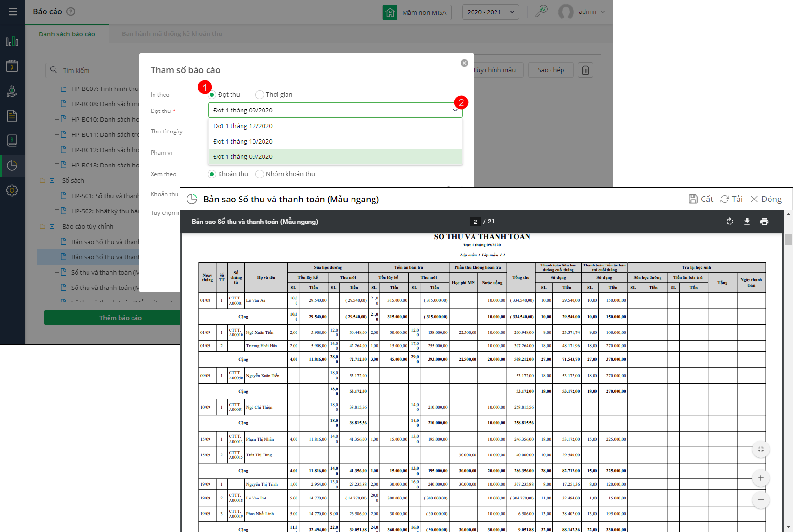Reload the report with Tải
793x532 pixels.
point(731,199)
